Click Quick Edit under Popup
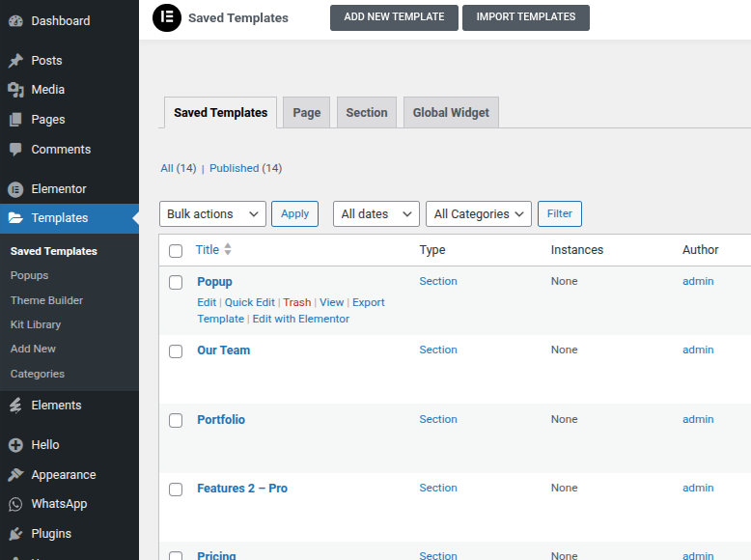Image resolution: width=751 pixels, height=560 pixels. (x=250, y=302)
